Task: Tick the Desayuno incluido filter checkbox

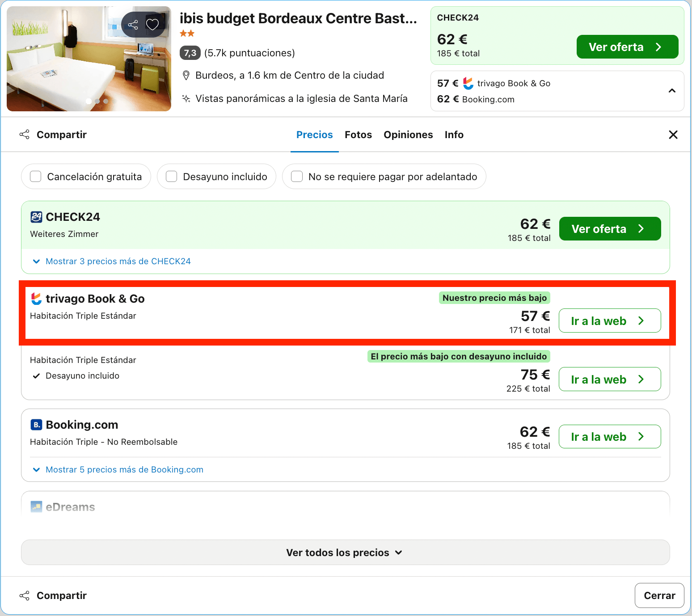Action: pyautogui.click(x=172, y=177)
